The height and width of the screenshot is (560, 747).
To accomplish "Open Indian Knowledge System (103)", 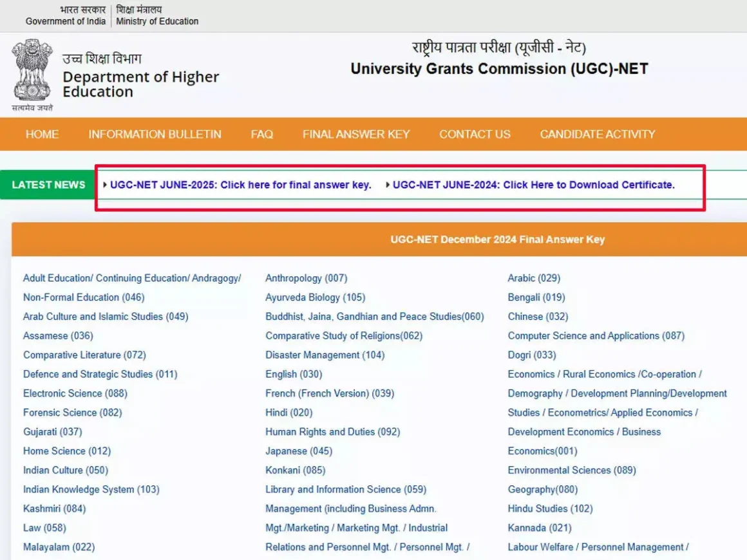I will tap(91, 490).
